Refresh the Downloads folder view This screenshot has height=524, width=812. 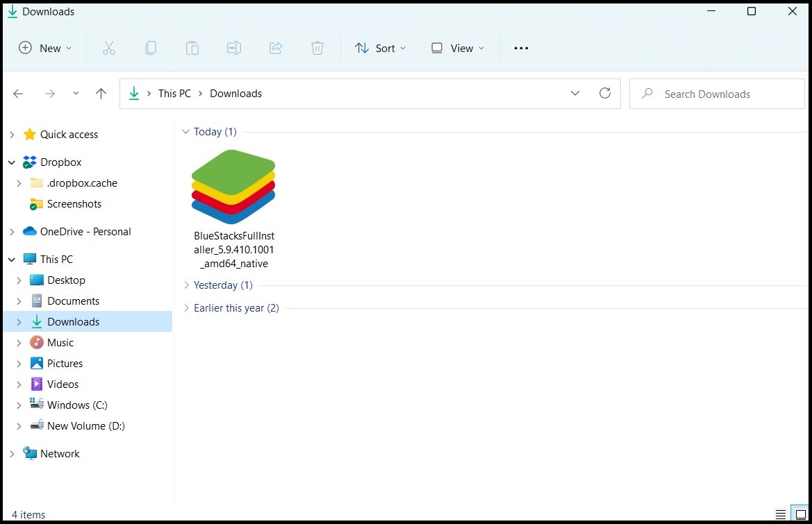(x=605, y=93)
